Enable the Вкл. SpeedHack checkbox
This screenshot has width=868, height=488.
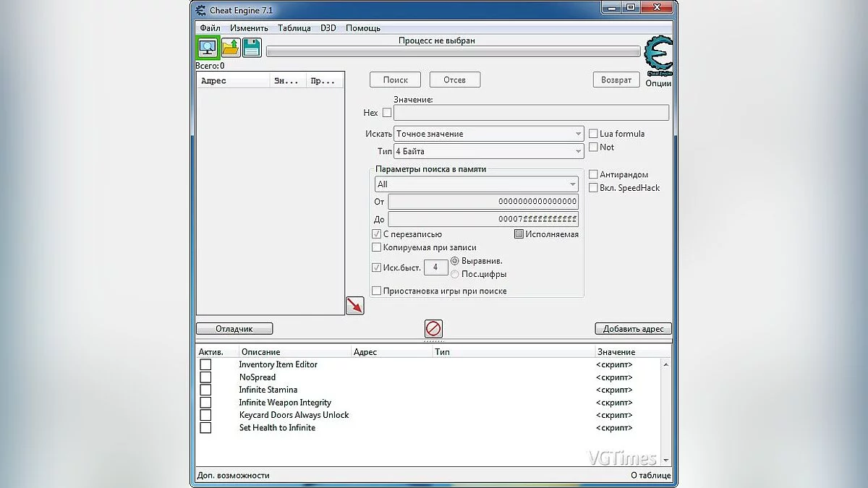593,188
